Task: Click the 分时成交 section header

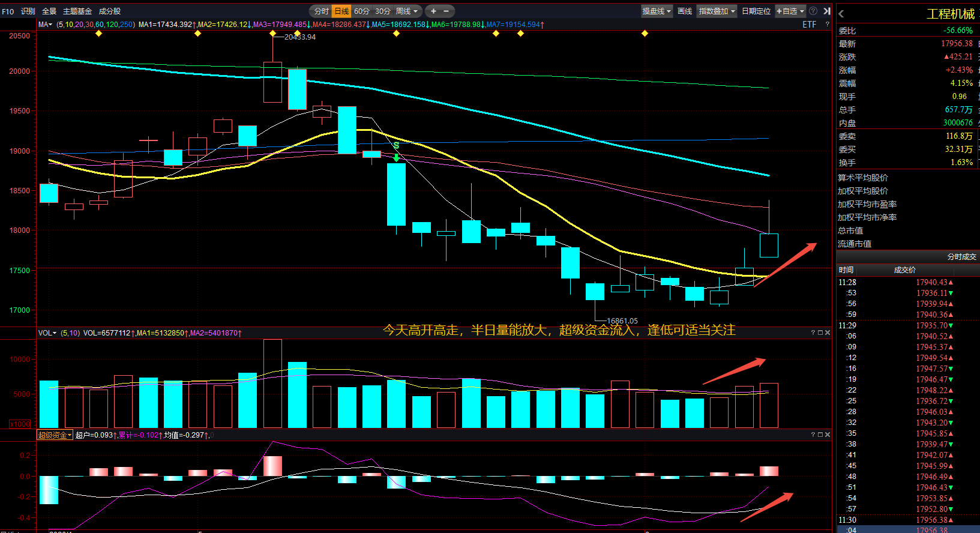Action: 962,256
